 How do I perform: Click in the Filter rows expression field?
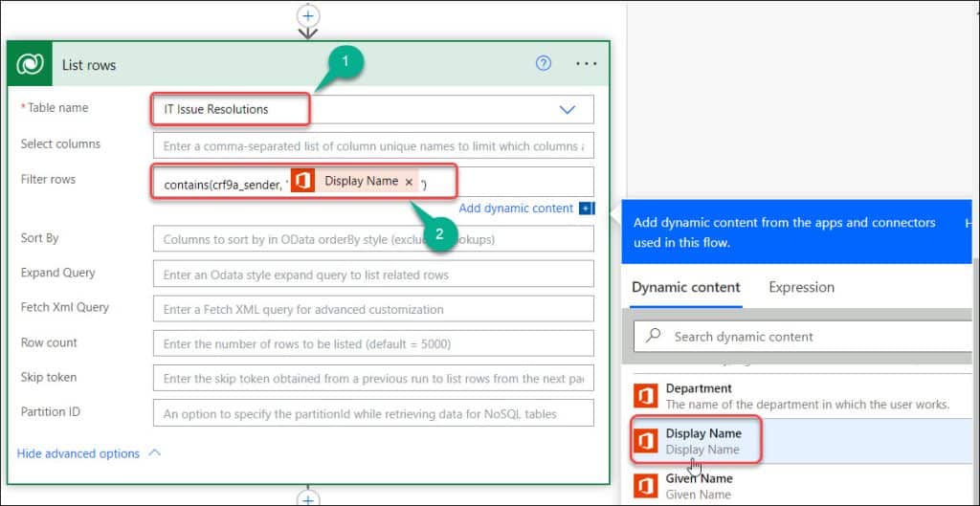[374, 182]
